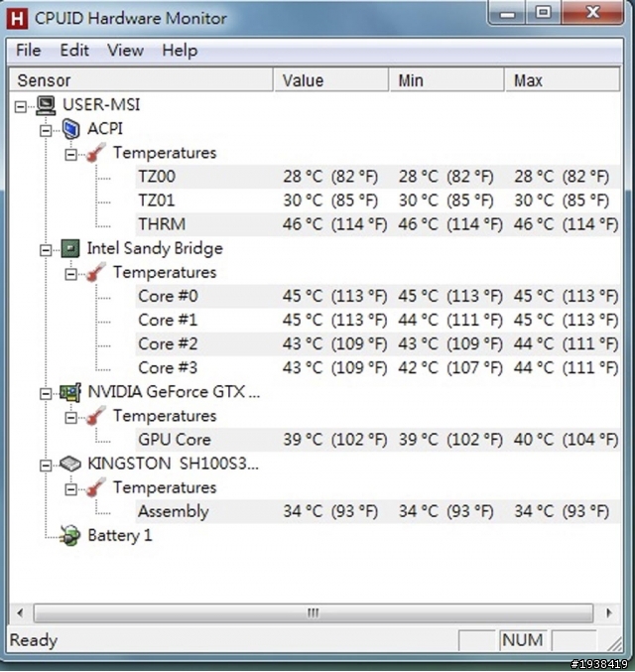
Task: Click the scroll right arrow
Action: [609, 612]
